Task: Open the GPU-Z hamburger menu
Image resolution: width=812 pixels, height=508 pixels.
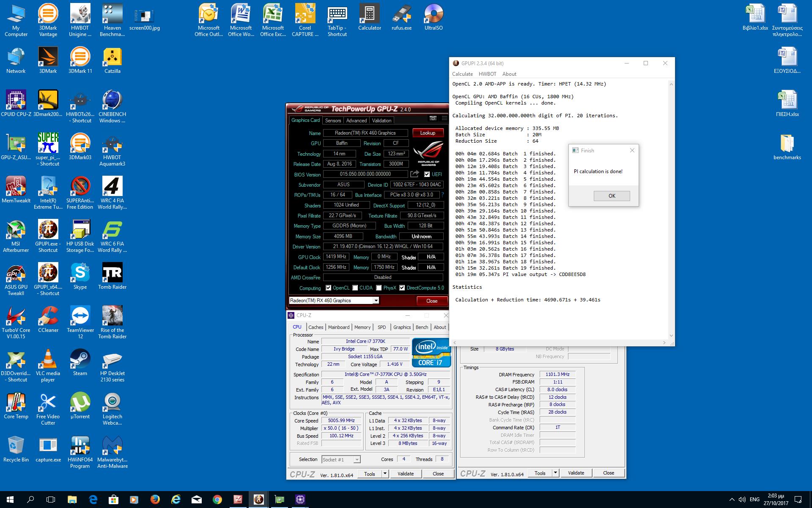Action: pos(444,118)
